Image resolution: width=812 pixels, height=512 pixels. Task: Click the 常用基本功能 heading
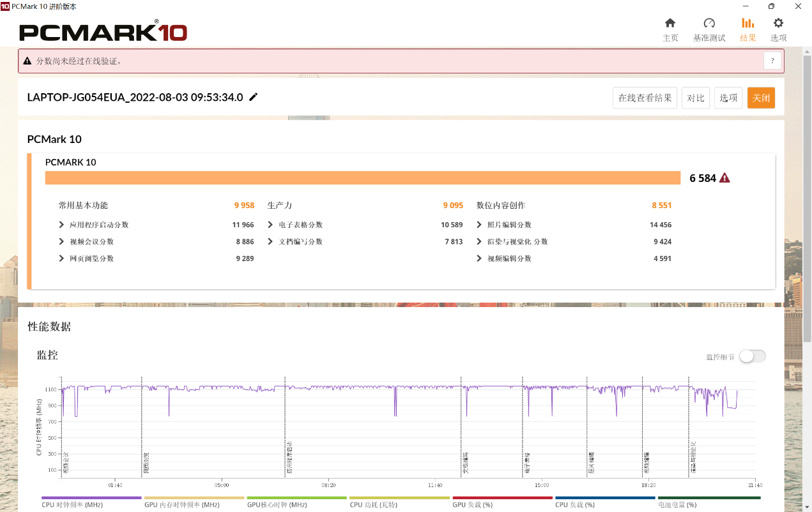[x=83, y=206]
